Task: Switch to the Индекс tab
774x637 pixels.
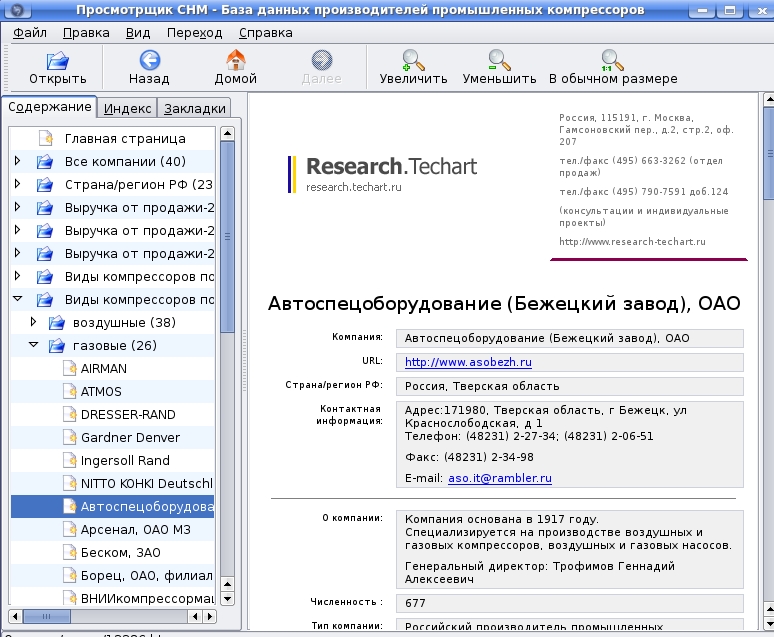Action: pyautogui.click(x=127, y=109)
